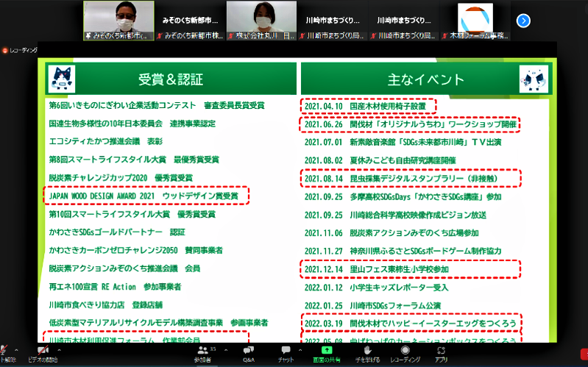The width and height of the screenshot is (588, 367).
Task: Click the 2022.01.25 川崎市SDGsフォーラム公演 event
Action: tap(372, 305)
